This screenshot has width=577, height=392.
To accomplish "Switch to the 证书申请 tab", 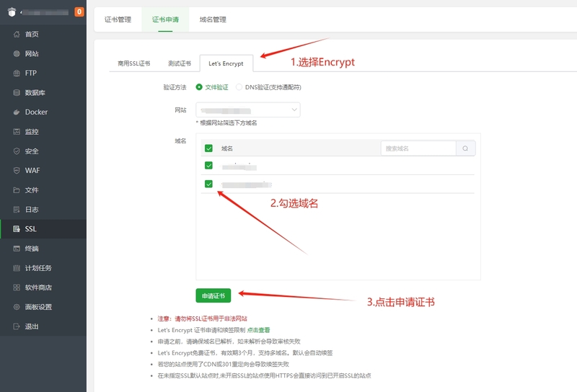I will point(165,19).
